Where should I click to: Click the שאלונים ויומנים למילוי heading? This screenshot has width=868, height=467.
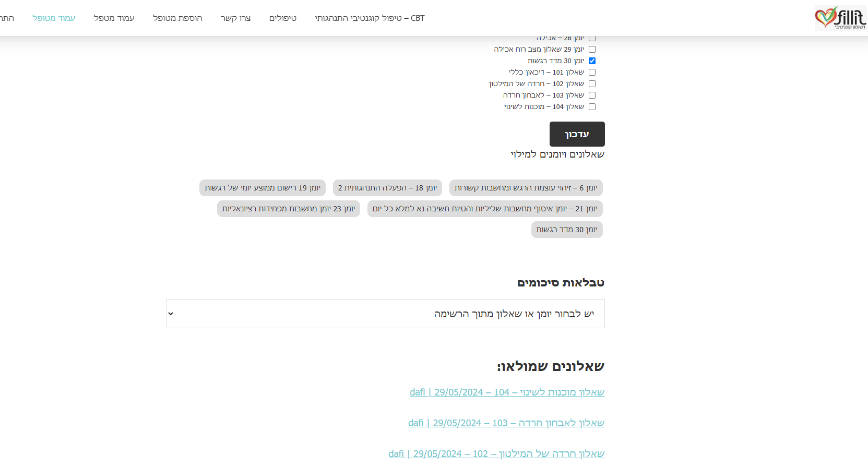coord(557,154)
